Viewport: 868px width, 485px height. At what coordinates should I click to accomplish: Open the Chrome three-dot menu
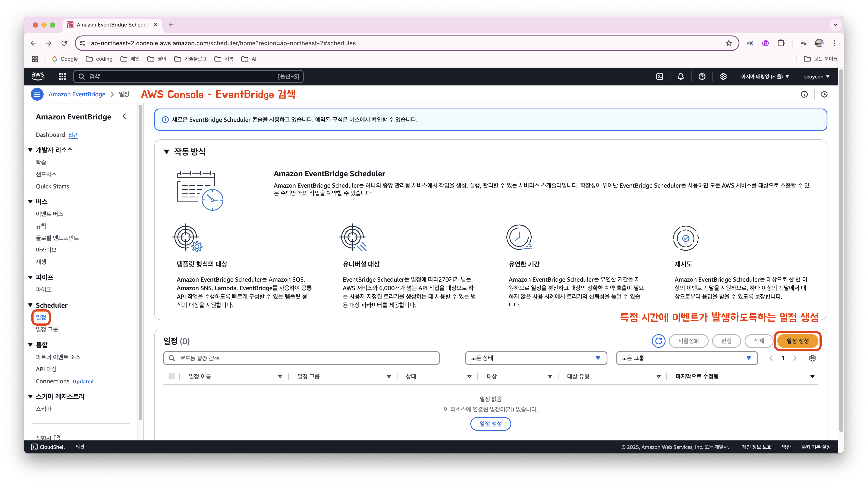coord(835,43)
